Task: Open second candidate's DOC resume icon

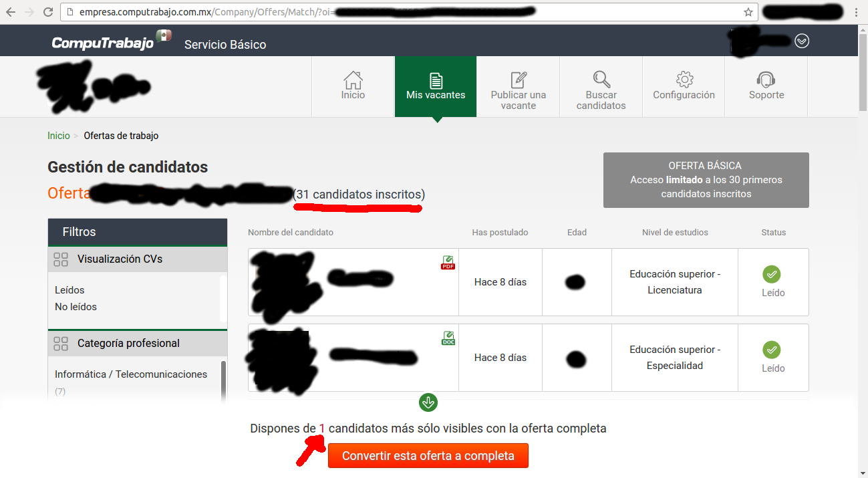Action: pyautogui.click(x=448, y=338)
